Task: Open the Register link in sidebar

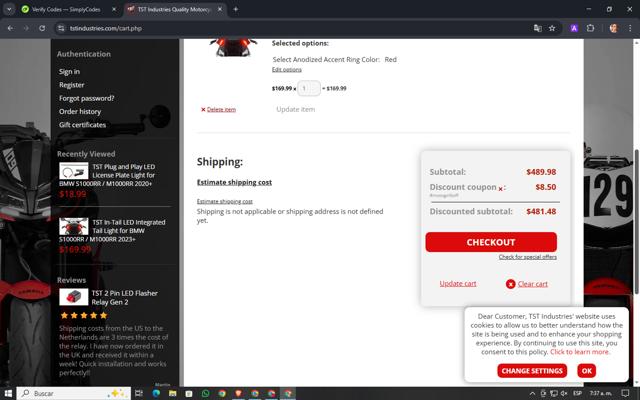Action: (71, 85)
